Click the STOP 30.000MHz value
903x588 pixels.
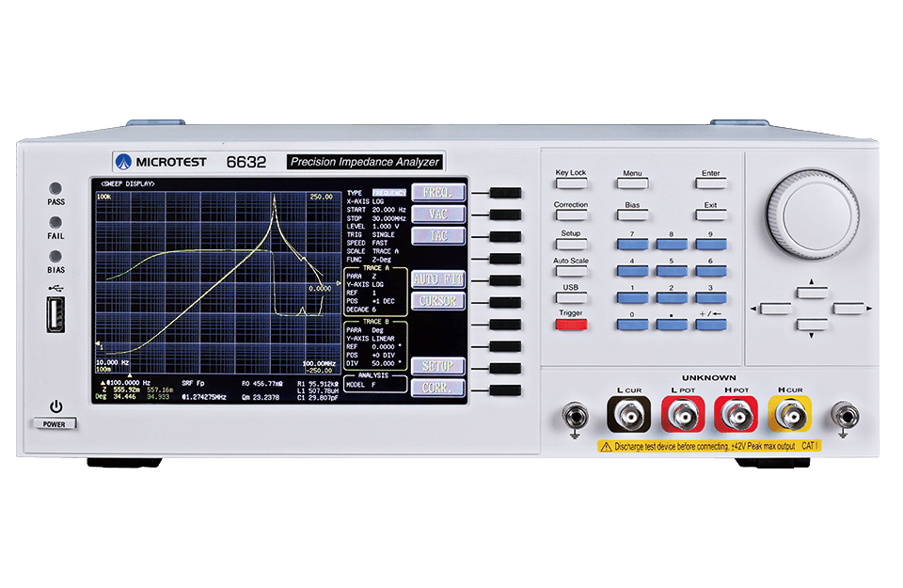(388, 218)
